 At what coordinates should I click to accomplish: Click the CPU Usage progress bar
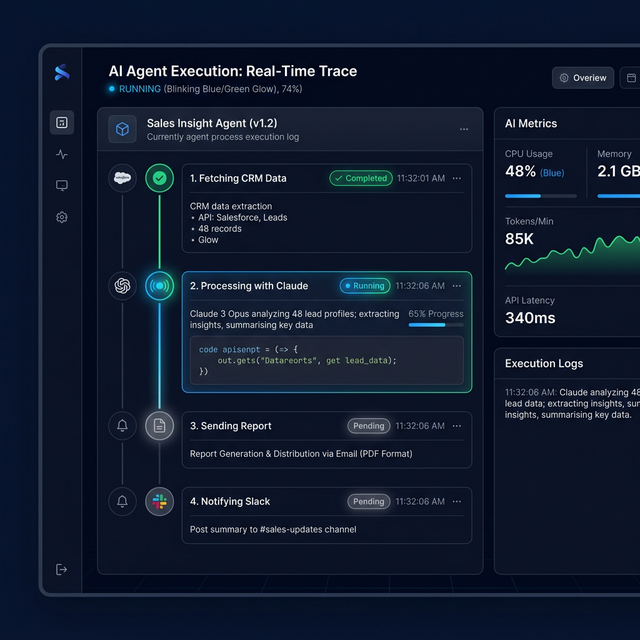pos(541,196)
